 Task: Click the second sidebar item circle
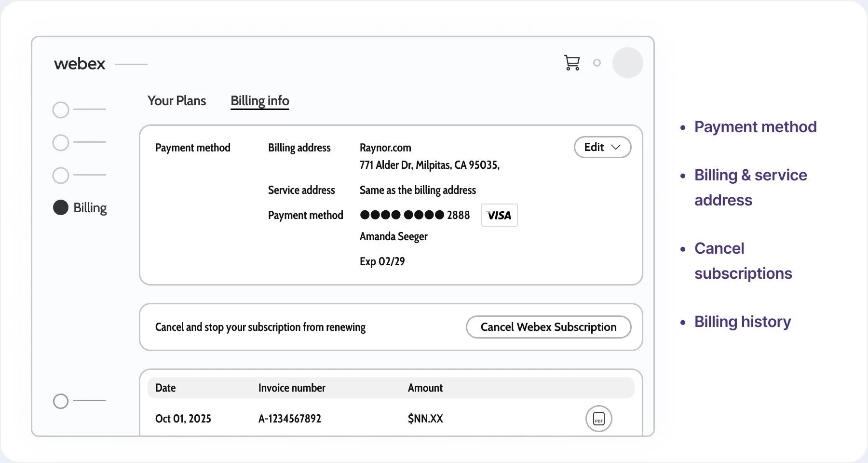click(60, 142)
